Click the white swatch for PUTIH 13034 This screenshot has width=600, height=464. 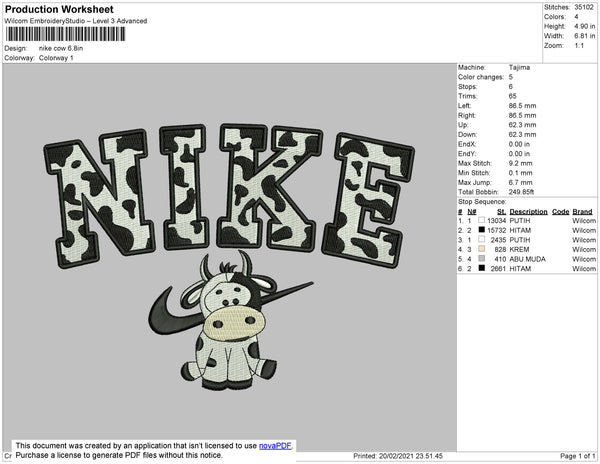click(x=481, y=220)
